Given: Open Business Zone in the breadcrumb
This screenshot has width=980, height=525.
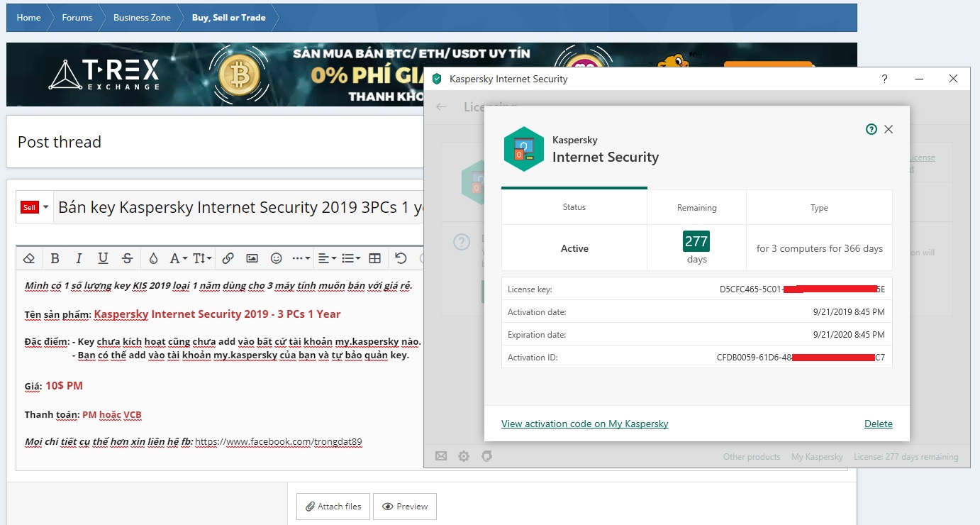Looking at the screenshot, I should click(x=142, y=18).
